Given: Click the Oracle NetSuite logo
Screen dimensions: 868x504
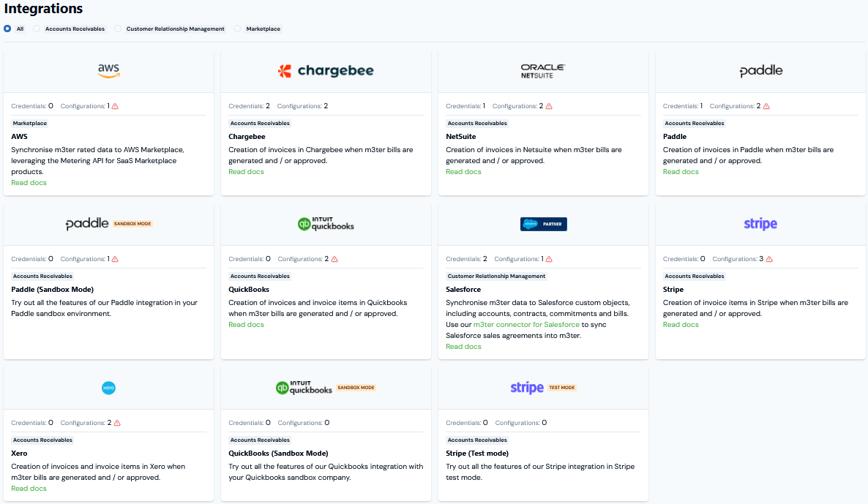Looking at the screenshot, I should 542,71.
